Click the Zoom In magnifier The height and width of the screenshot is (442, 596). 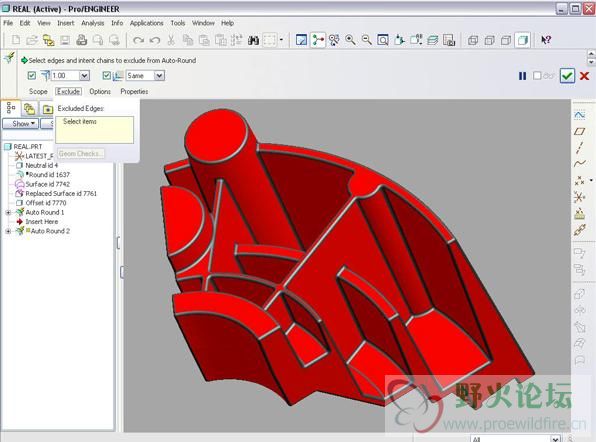[x=350, y=40]
